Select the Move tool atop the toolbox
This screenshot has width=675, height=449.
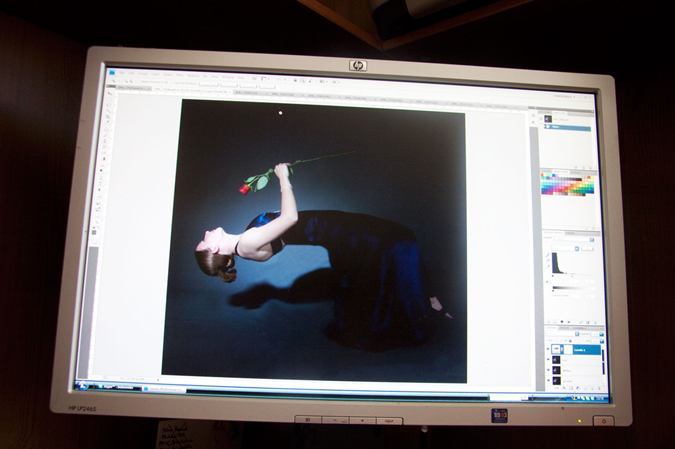pyautogui.click(x=110, y=93)
